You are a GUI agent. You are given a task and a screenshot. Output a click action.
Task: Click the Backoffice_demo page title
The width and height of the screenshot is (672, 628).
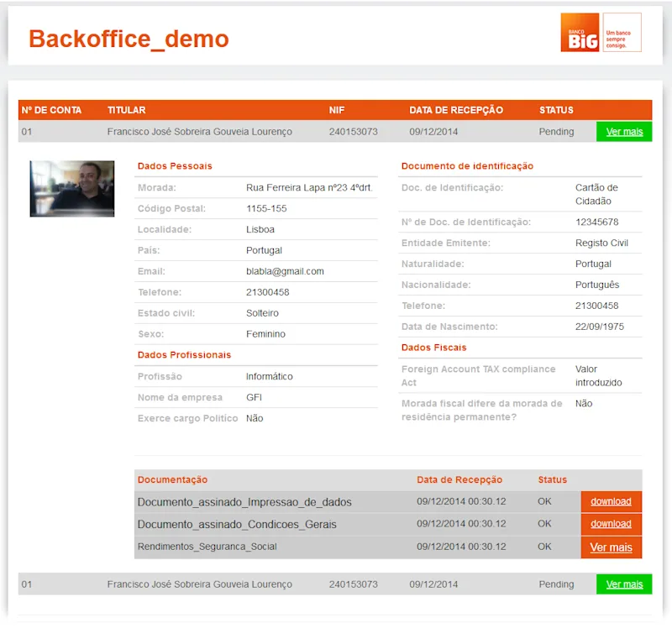coord(129,39)
